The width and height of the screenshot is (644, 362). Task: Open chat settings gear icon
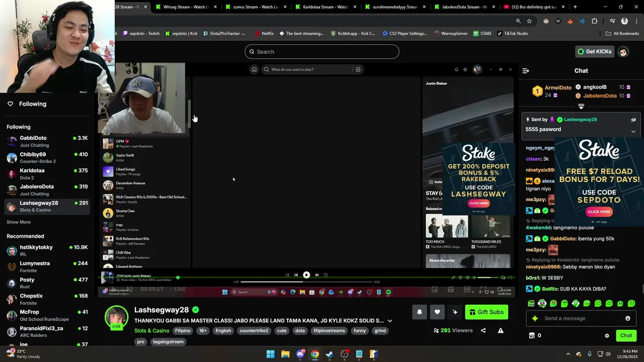pyautogui.click(x=607, y=335)
